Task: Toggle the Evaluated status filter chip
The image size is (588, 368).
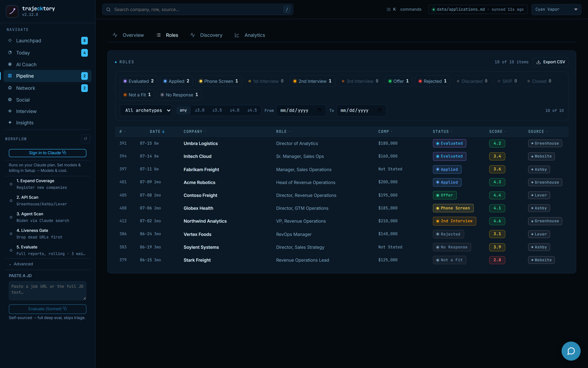Action: 139,81
